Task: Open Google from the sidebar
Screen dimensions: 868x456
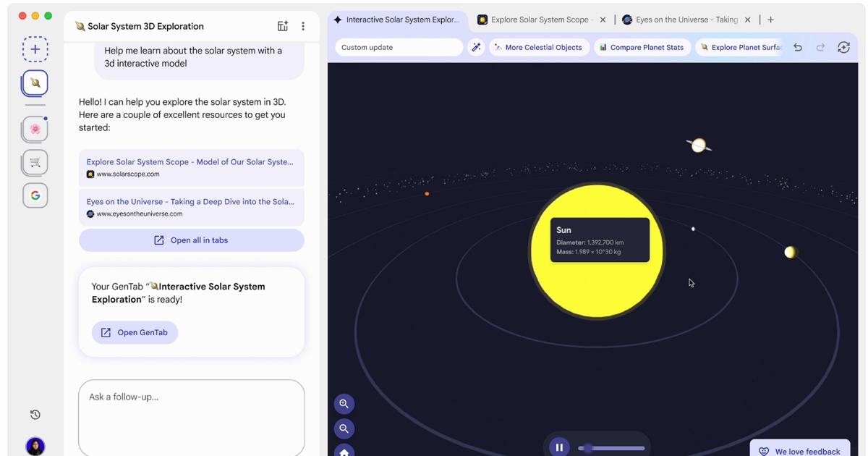Action: click(35, 195)
